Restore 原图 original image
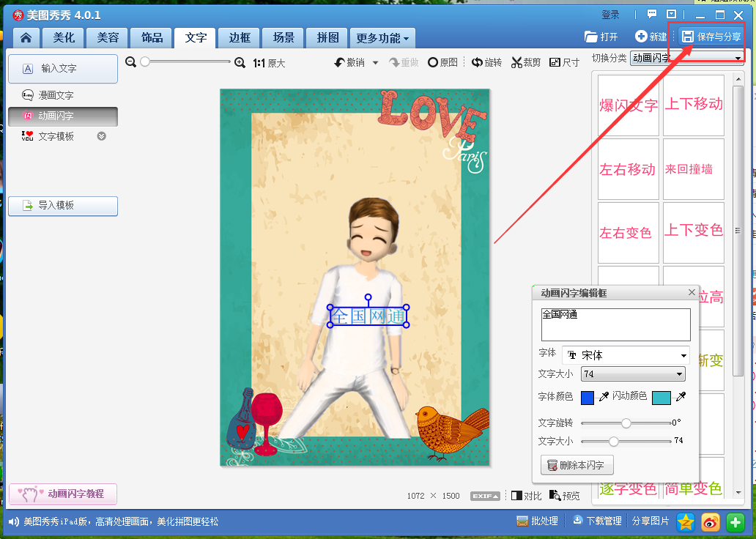 [442, 63]
